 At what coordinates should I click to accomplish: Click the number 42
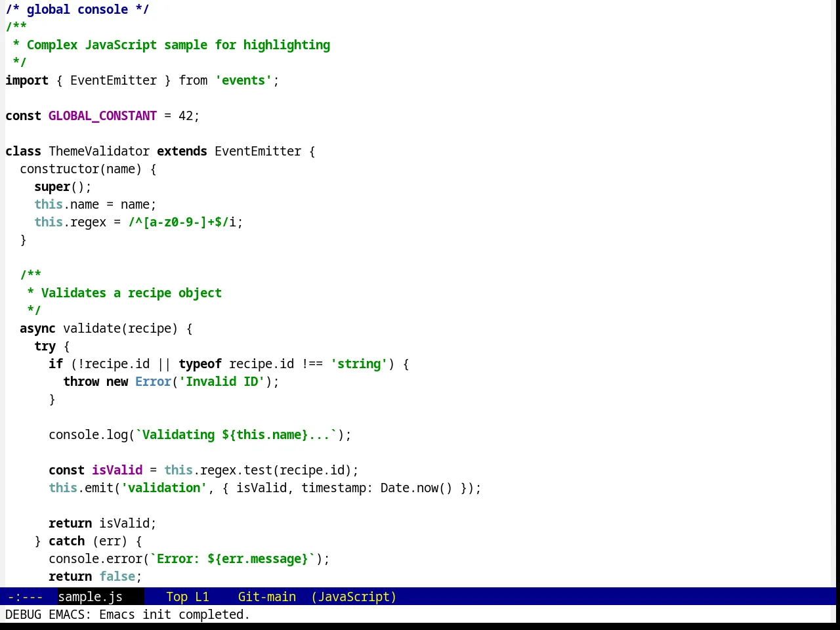click(x=186, y=115)
